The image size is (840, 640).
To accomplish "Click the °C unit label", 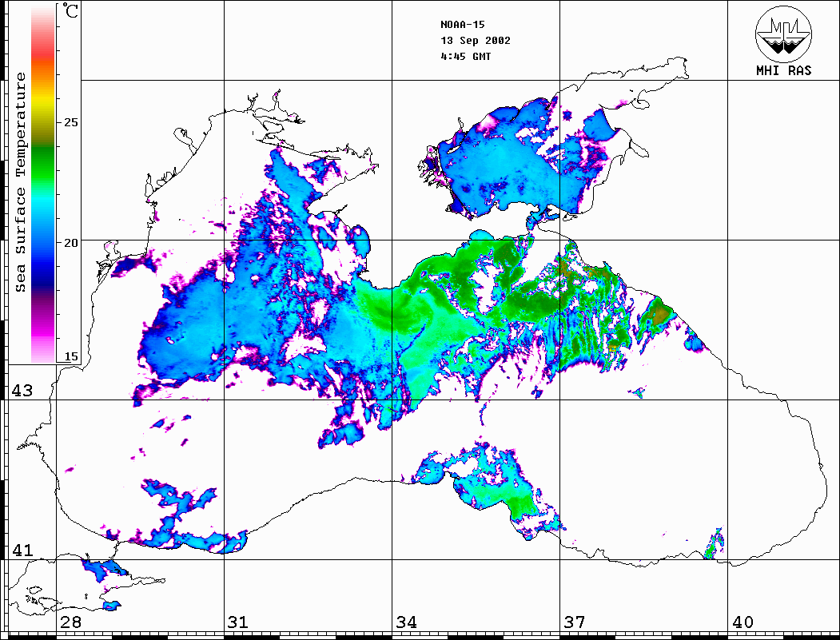I will 70,10.
